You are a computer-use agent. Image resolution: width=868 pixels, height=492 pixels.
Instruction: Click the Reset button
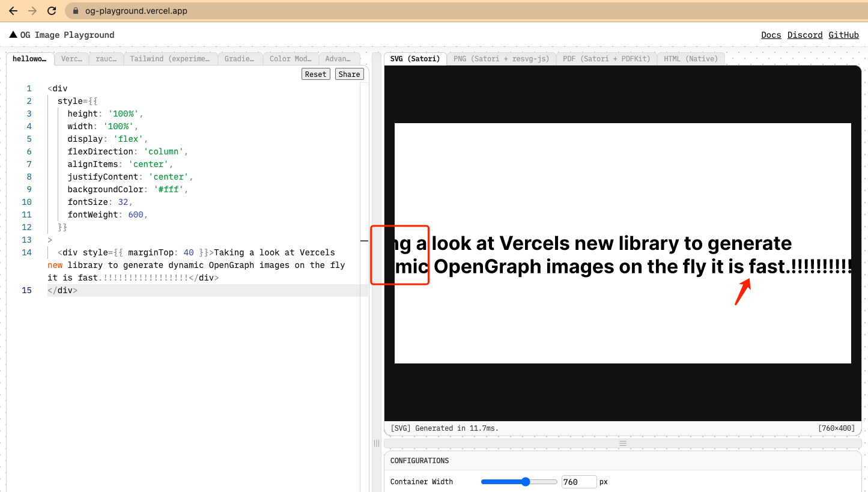[315, 73]
